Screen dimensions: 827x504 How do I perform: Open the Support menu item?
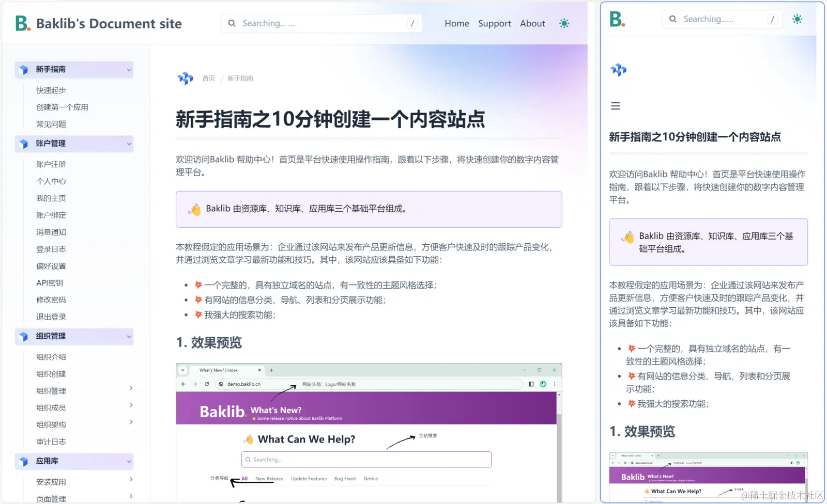click(x=495, y=23)
